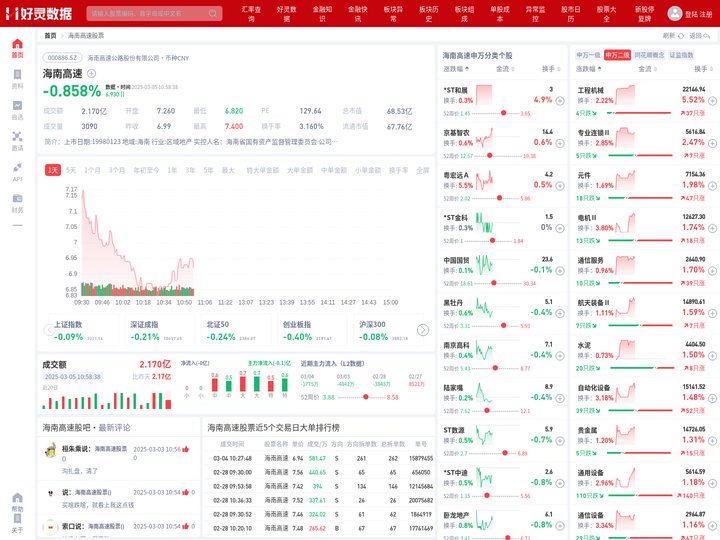Show previous indices with left arrow
Image resolution: width=720 pixels, height=540 pixels.
(x=49, y=330)
